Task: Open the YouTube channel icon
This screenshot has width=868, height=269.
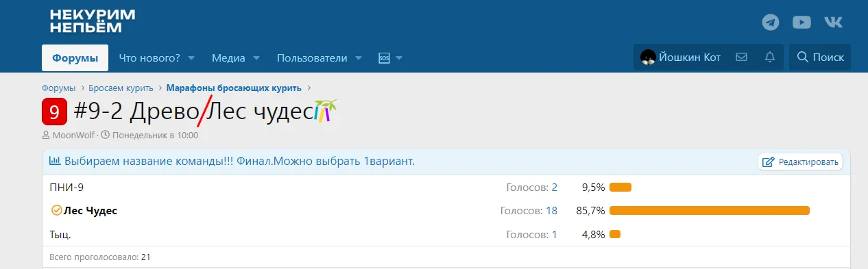Action: (x=801, y=22)
